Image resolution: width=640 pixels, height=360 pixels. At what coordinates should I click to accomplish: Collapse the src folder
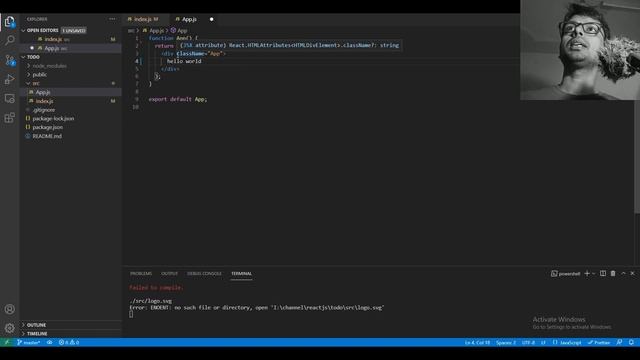[x=36, y=83]
